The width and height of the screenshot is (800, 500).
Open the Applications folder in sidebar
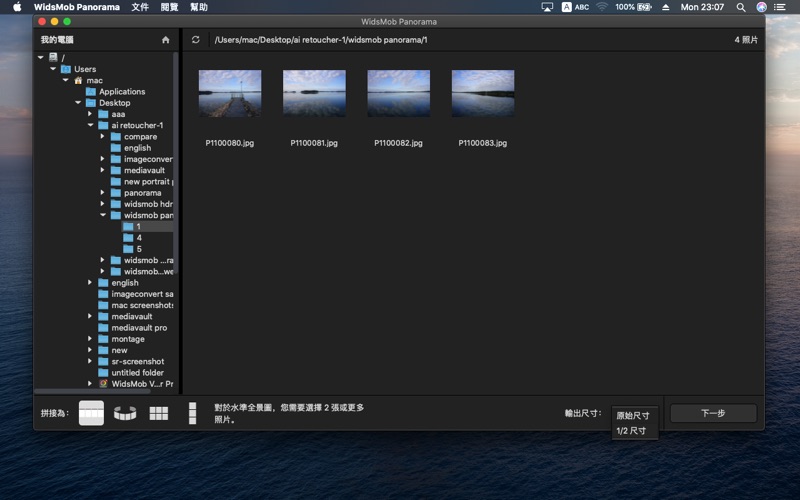[x=121, y=92]
